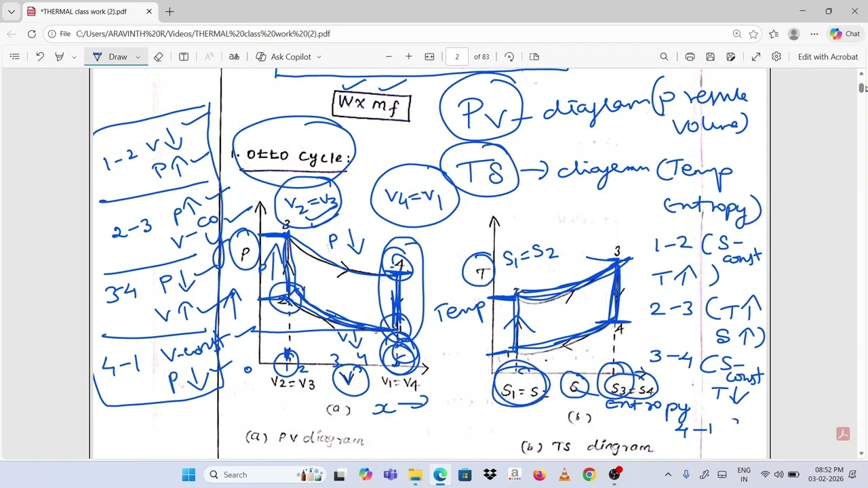
Task: Open Google Chrome from the taskbar
Action: (589, 474)
